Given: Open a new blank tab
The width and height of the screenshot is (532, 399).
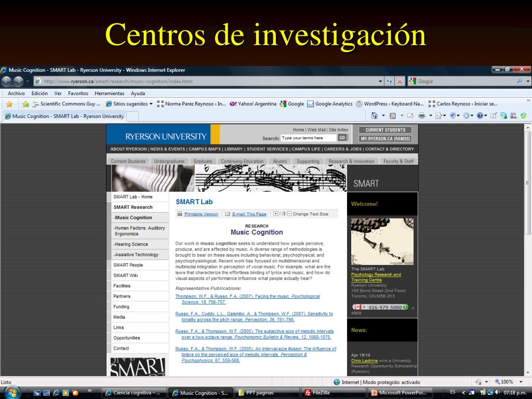Looking at the screenshot, I should pyautogui.click(x=132, y=116).
